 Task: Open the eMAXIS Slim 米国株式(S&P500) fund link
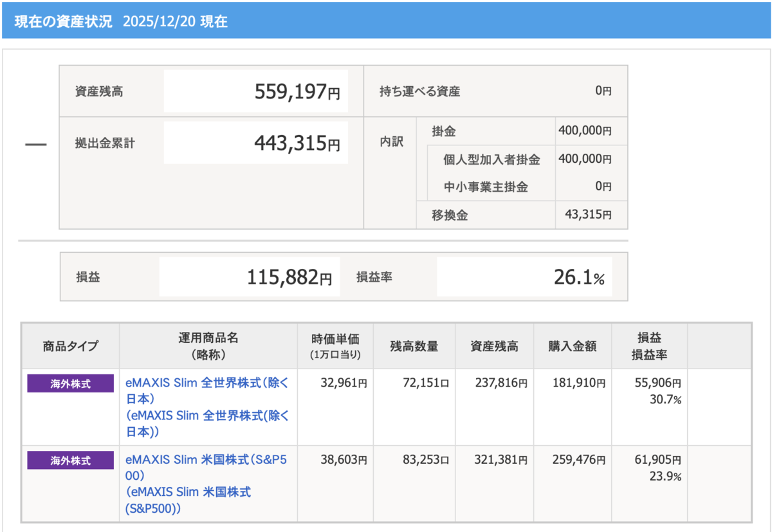207,484
